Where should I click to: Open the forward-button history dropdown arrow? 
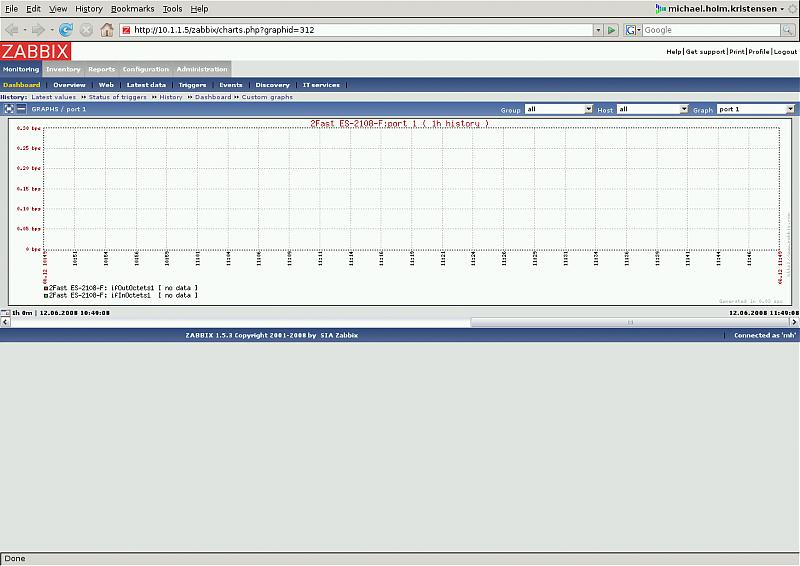coord(52,30)
